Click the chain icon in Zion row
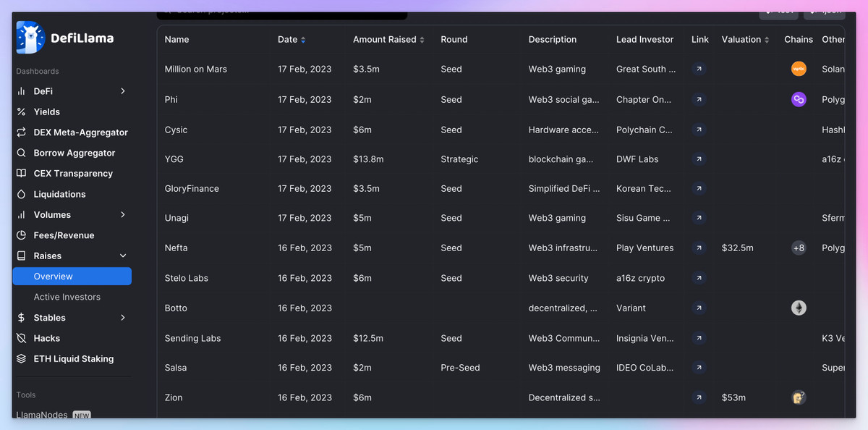The width and height of the screenshot is (868, 430). pyautogui.click(x=799, y=397)
